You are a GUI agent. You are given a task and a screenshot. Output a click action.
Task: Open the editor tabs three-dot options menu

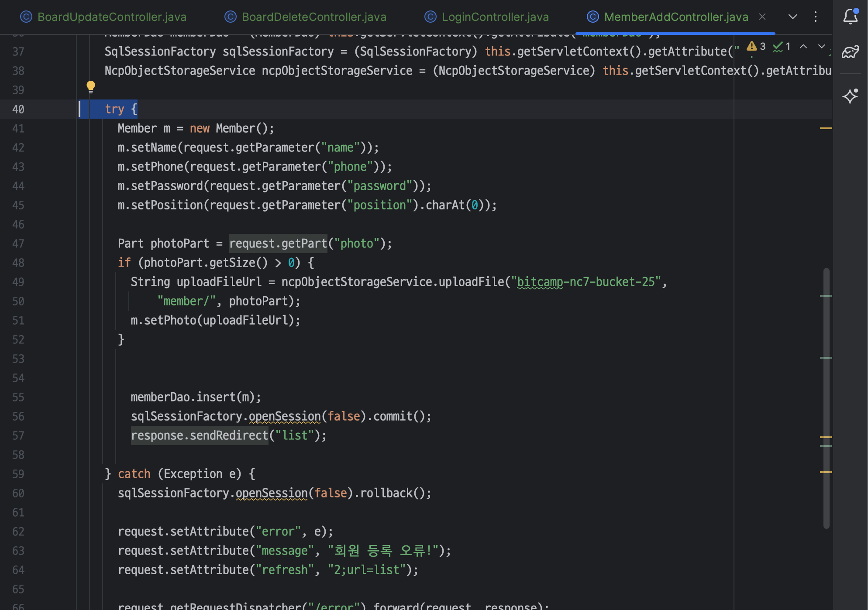pos(816,17)
